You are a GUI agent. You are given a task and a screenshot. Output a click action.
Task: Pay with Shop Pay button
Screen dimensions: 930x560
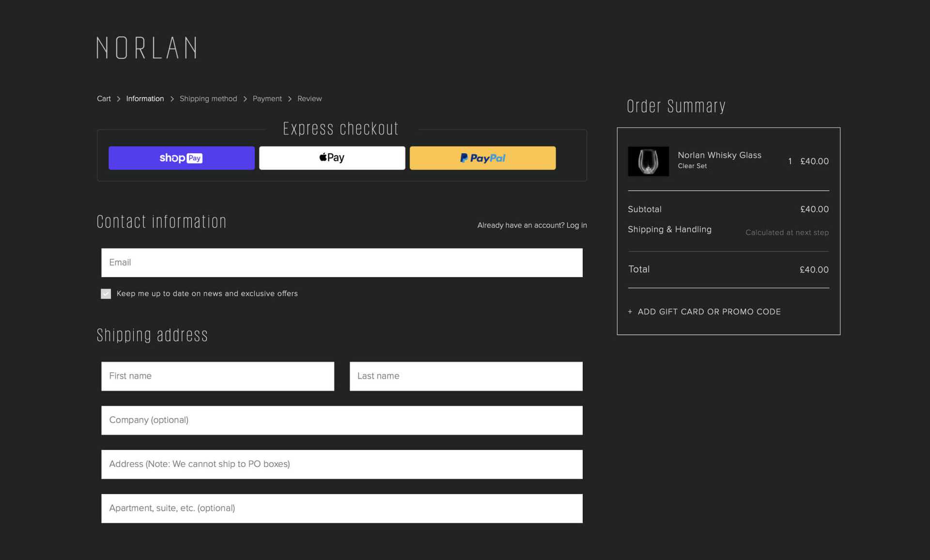182,158
